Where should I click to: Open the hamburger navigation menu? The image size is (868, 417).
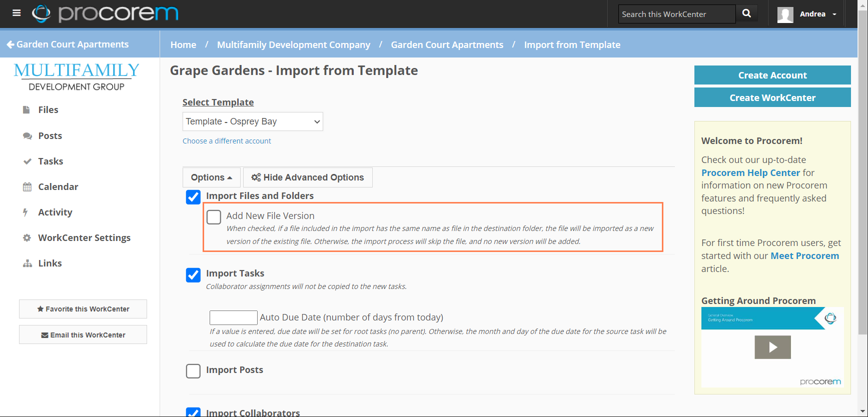17,13
